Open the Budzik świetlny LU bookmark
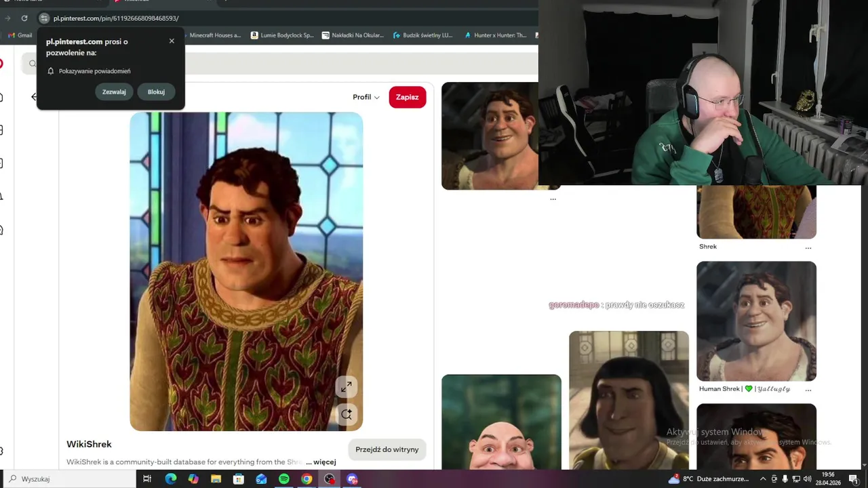Viewport: 868px width, 488px height. click(x=423, y=35)
